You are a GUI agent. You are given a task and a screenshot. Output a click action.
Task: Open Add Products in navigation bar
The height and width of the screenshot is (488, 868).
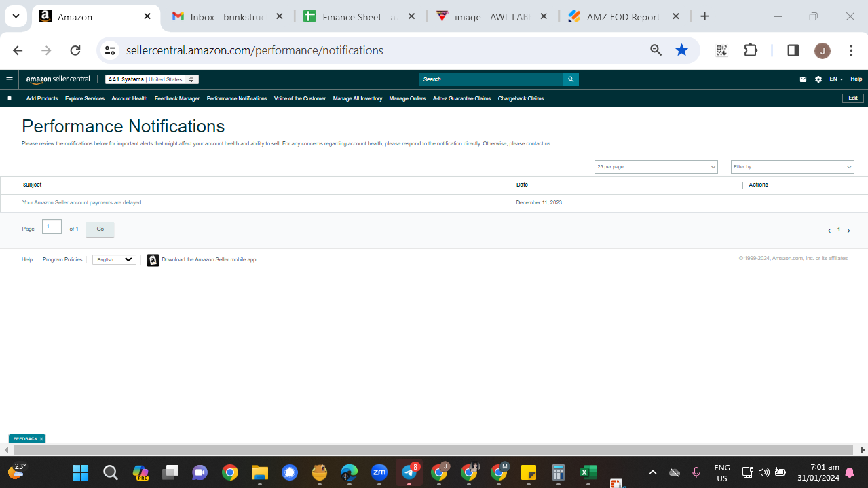42,98
